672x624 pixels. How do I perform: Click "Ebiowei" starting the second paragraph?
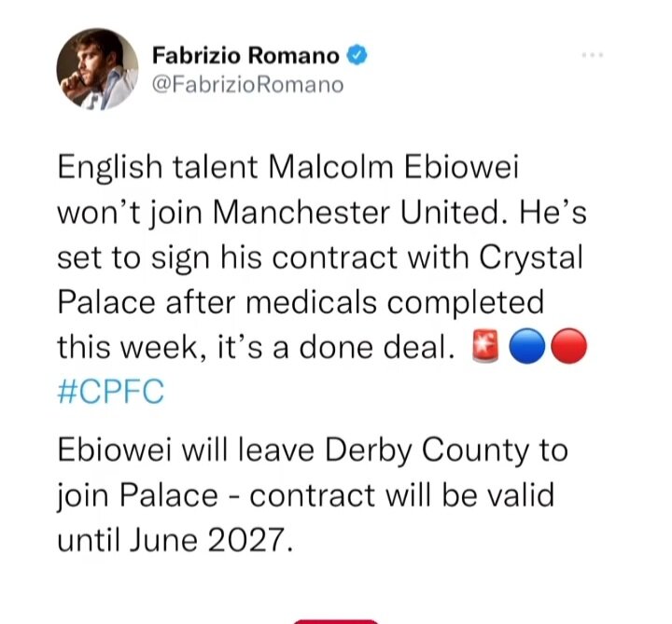click(116, 450)
